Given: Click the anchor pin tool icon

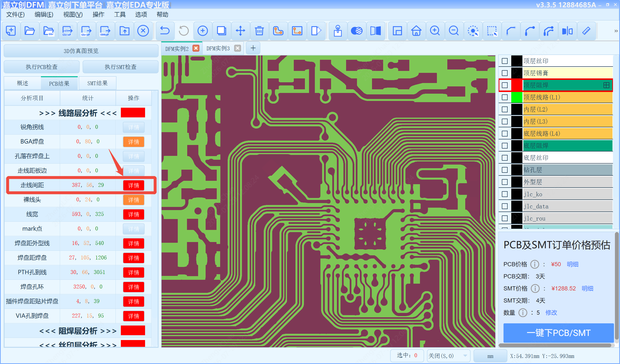Looking at the screenshot, I should pos(338,31).
